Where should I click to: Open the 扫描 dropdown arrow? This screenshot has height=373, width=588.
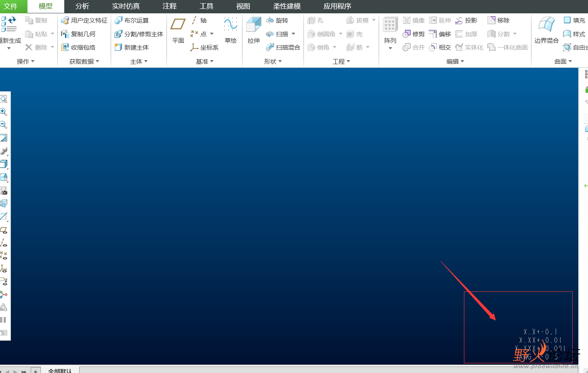tap(293, 34)
